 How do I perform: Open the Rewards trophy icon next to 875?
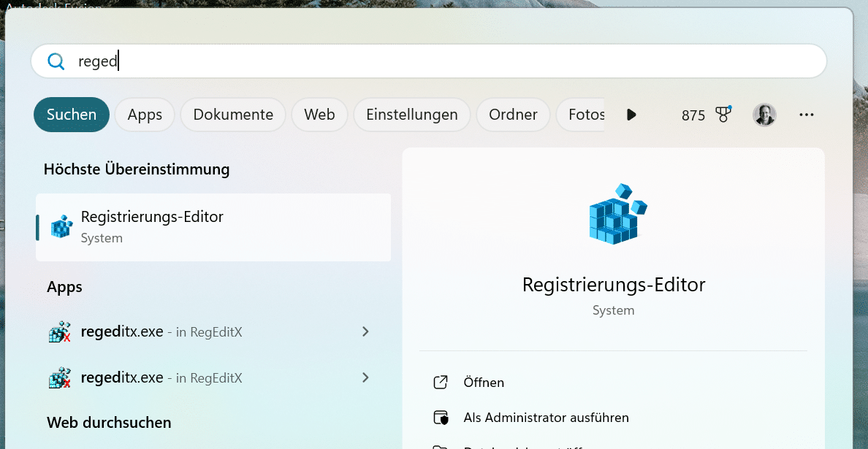click(723, 115)
